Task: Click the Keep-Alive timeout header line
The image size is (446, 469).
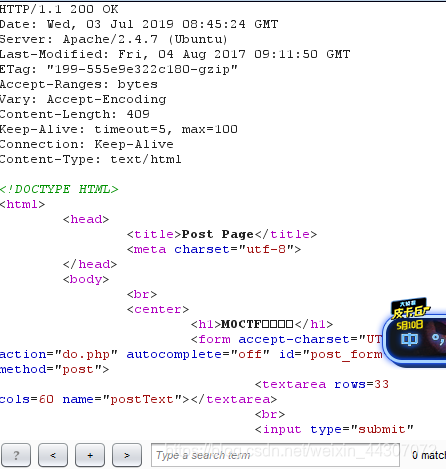Action: click(119, 129)
